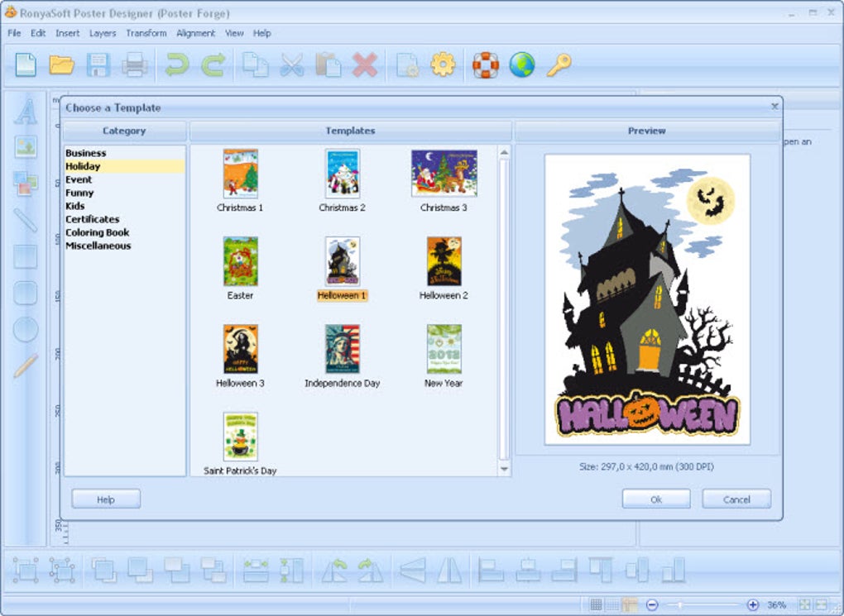Choose the Independence Day template thumbnail

(343, 349)
